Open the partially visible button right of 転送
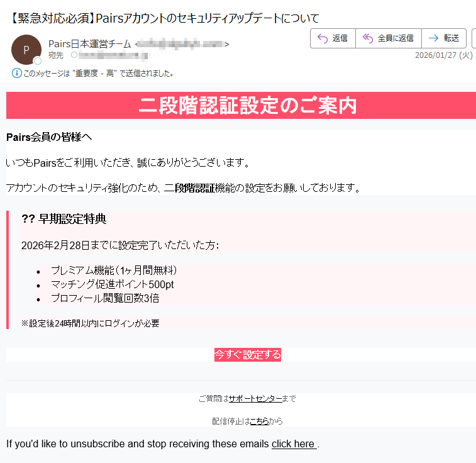 tap(473, 38)
